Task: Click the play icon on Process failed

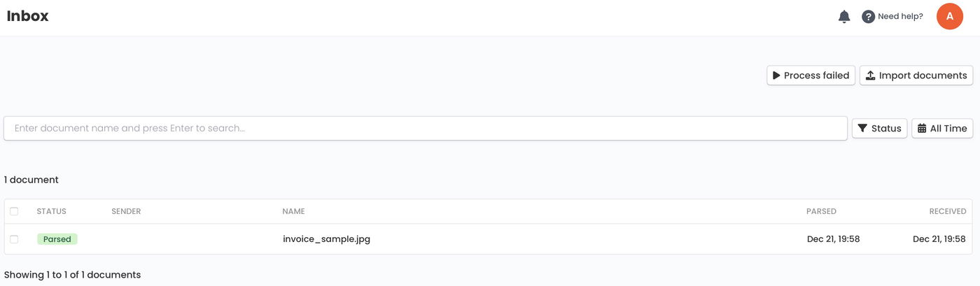Action: (776, 76)
